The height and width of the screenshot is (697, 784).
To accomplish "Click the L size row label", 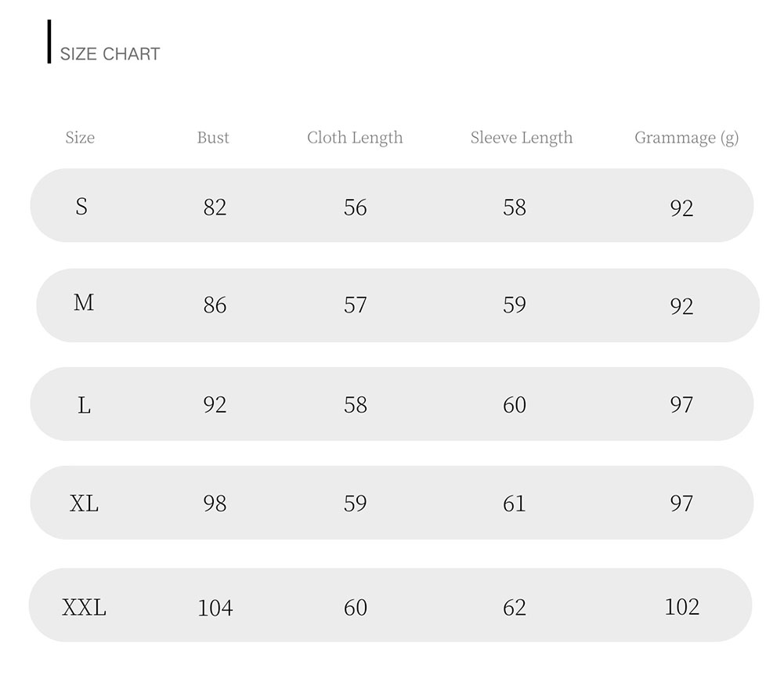I will coord(84,405).
